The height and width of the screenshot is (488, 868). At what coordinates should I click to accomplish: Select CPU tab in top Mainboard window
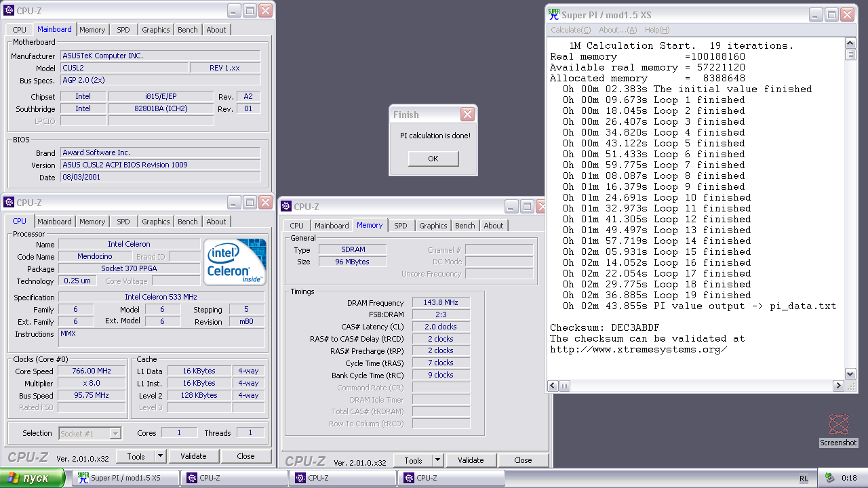20,30
